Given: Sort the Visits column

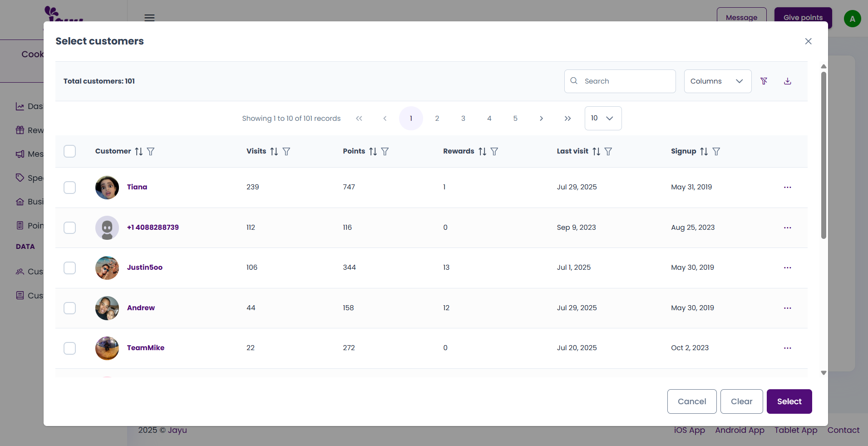Looking at the screenshot, I should click(x=274, y=151).
